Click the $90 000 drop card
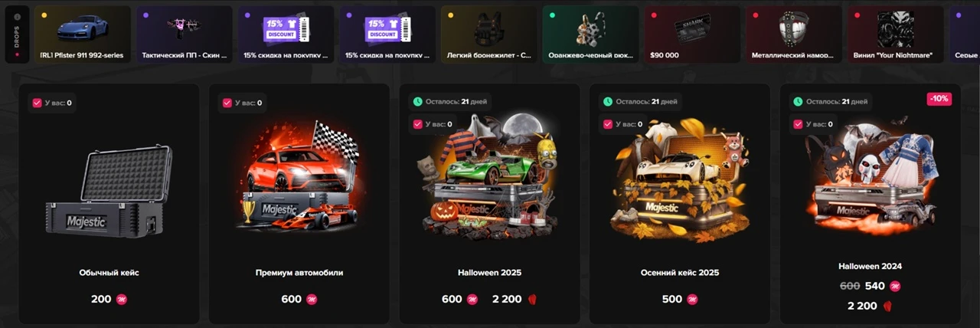Screen dimensions: 980x328 [x=692, y=34]
